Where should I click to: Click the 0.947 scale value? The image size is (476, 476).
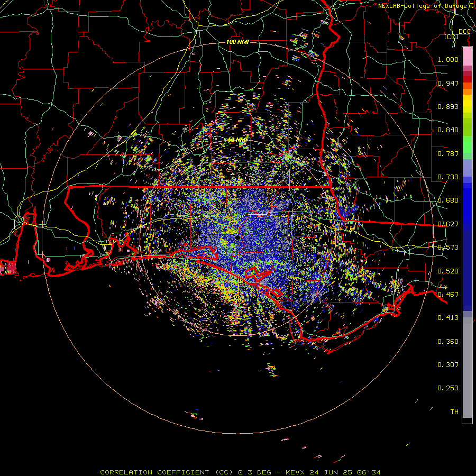click(x=448, y=83)
